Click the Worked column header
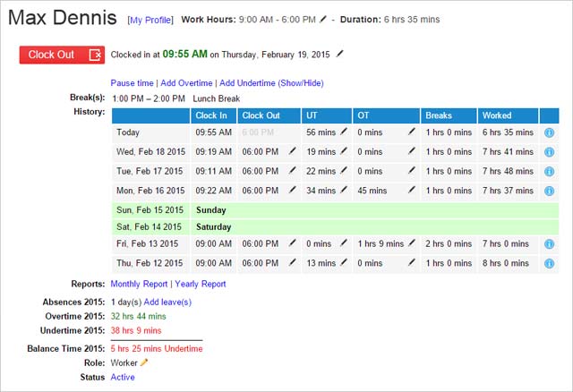573x392 pixels. click(508, 115)
